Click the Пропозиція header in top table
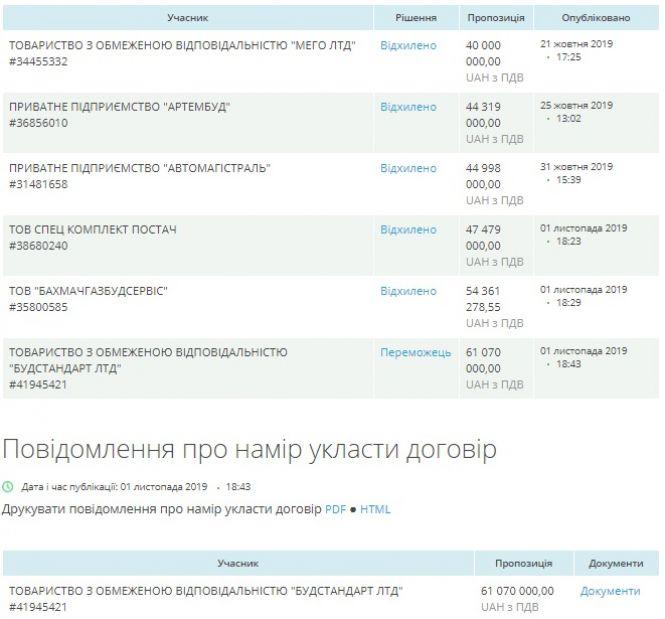This screenshot has width=665, height=619. click(x=496, y=18)
